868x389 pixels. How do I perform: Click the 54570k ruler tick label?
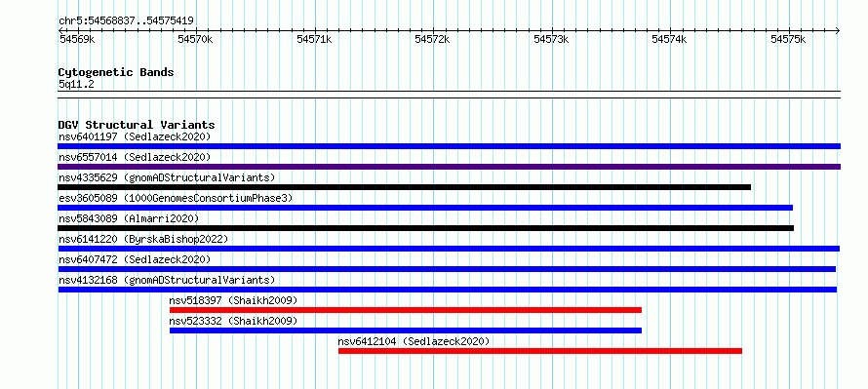pos(196,39)
